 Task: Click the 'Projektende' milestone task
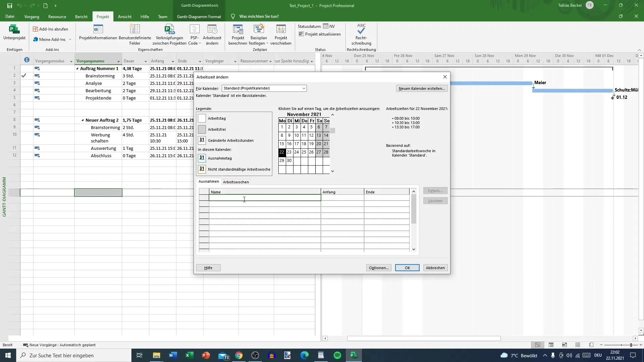tap(98, 98)
